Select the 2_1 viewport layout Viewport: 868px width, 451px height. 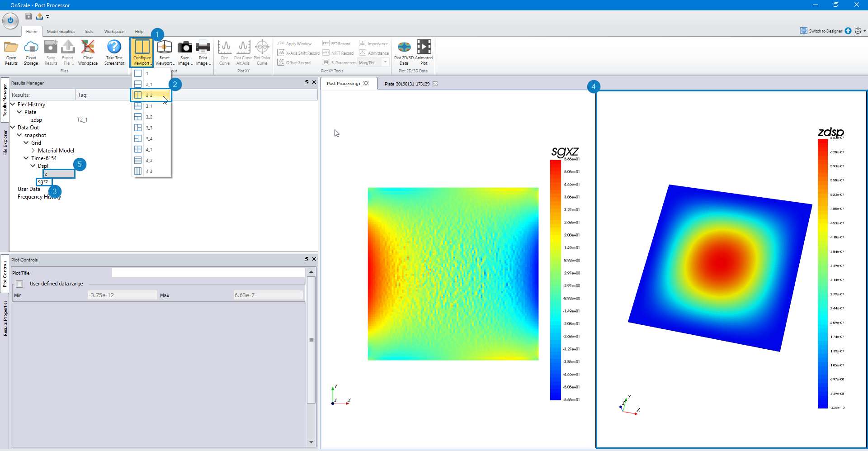151,84
